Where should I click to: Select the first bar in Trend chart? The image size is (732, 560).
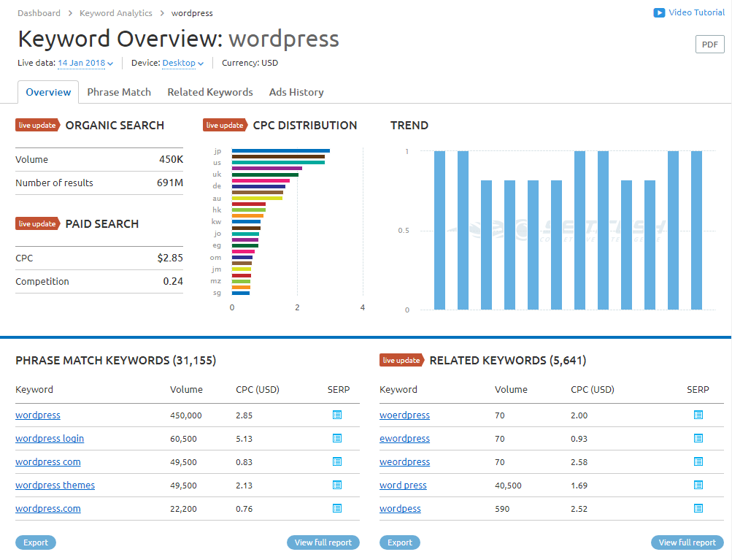(x=439, y=230)
